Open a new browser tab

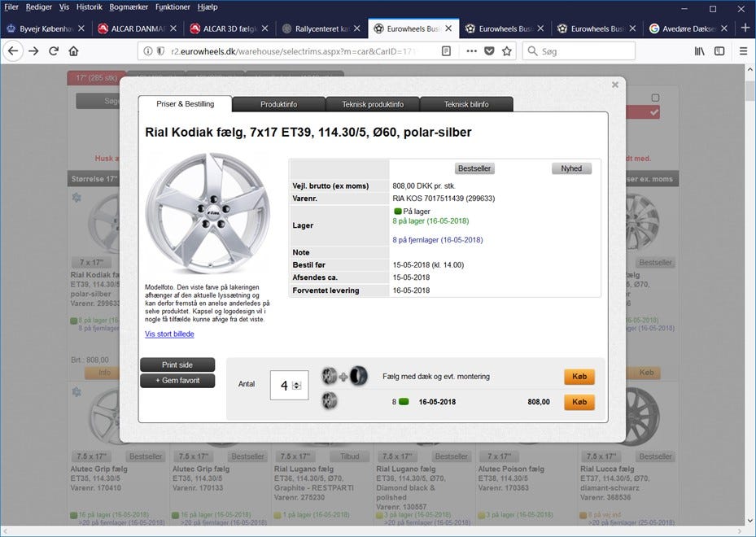[x=745, y=28]
